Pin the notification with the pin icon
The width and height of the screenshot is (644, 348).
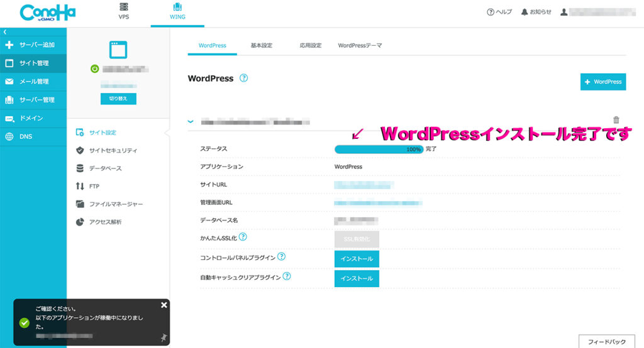pyautogui.click(x=164, y=338)
